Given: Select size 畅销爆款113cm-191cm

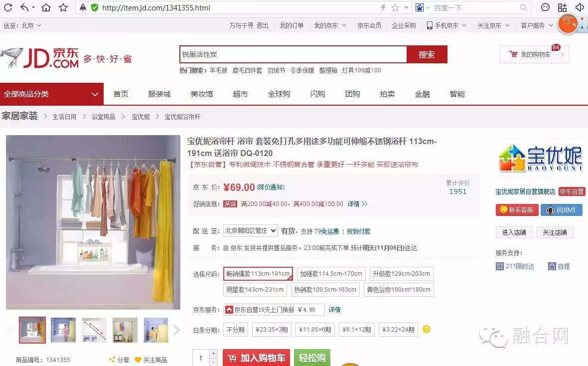Looking at the screenshot, I should (x=258, y=274).
